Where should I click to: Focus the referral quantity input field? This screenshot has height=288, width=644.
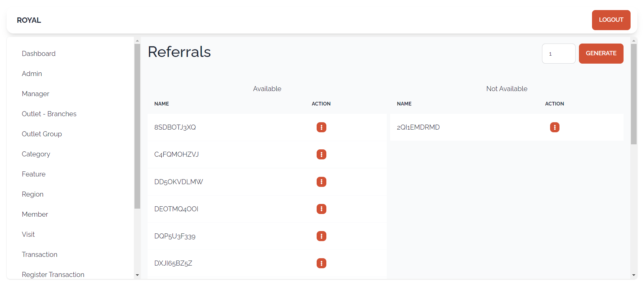pos(558,54)
